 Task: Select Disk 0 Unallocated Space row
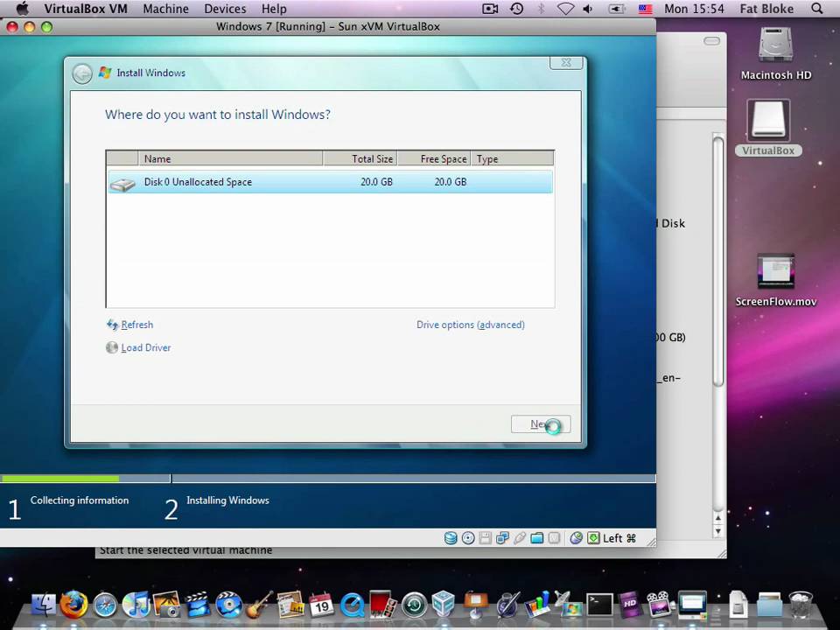tap(330, 182)
